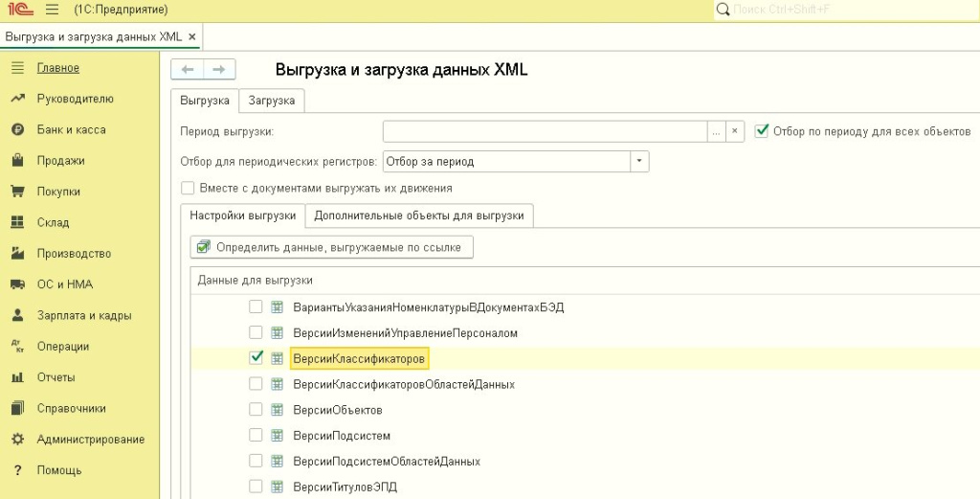Viewport: 980px width, 499px height.
Task: Open the hamburger main menu
Action: pyautogui.click(x=53, y=10)
